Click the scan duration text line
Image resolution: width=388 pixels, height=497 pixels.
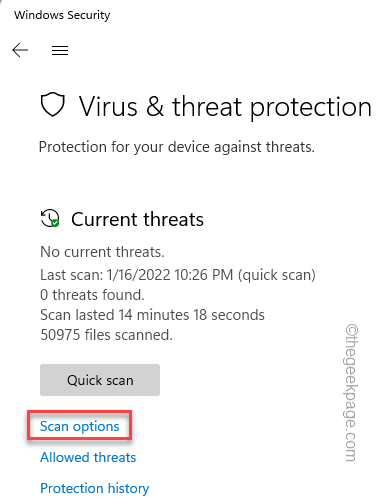[x=152, y=315]
